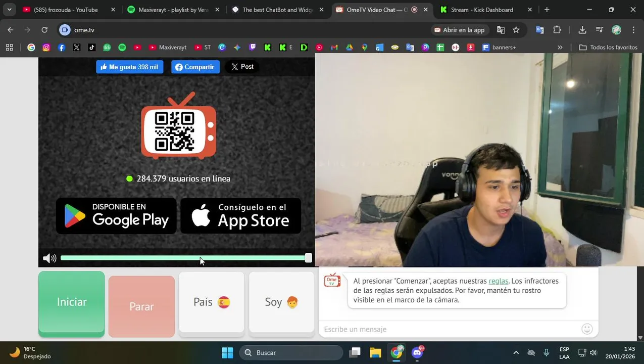Click the Facebook Me gusta button
Image resolution: width=644 pixels, height=364 pixels.
pos(130,67)
